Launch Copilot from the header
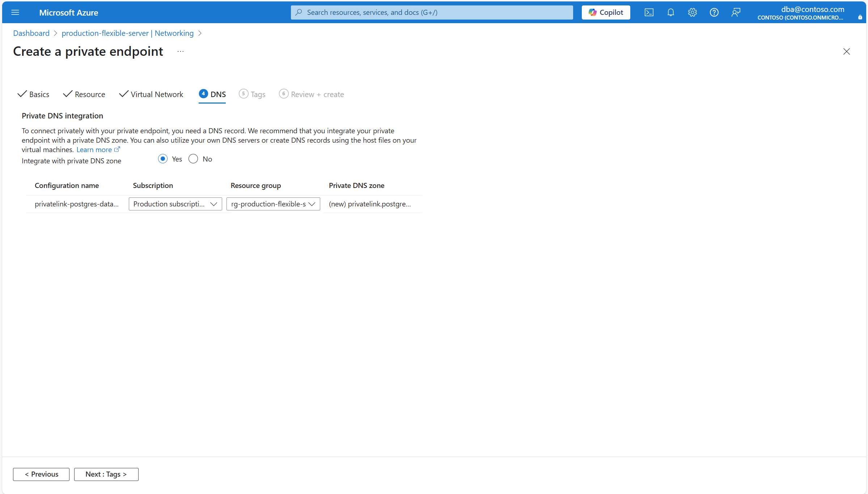Screen dimensions: 868x494 pos(606,12)
